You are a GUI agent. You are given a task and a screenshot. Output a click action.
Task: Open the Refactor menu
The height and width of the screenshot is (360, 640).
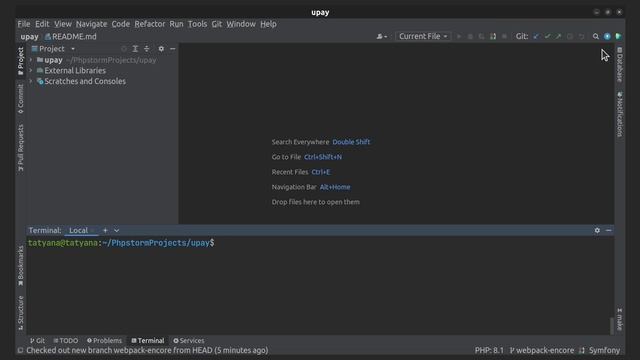coord(150,24)
